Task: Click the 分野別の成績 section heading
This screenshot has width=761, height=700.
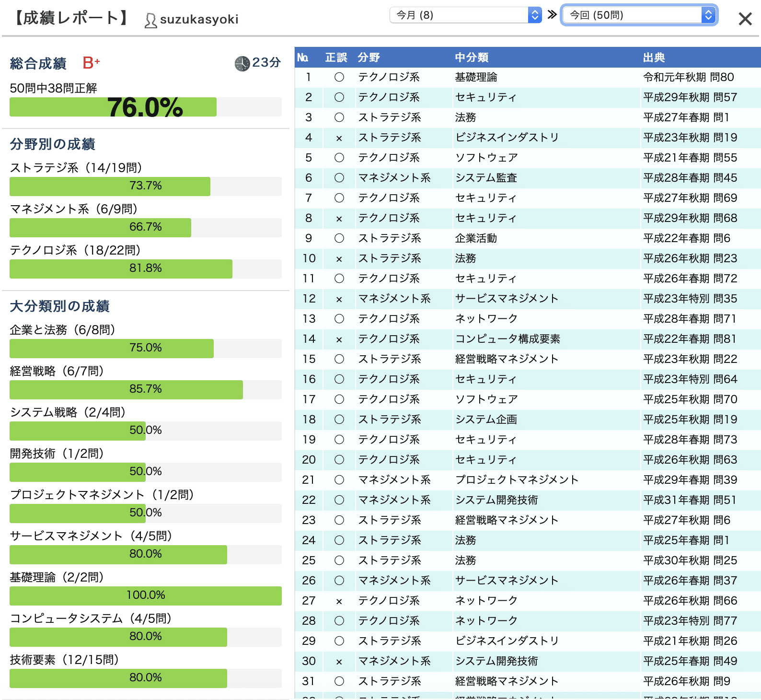Action: coord(53,144)
